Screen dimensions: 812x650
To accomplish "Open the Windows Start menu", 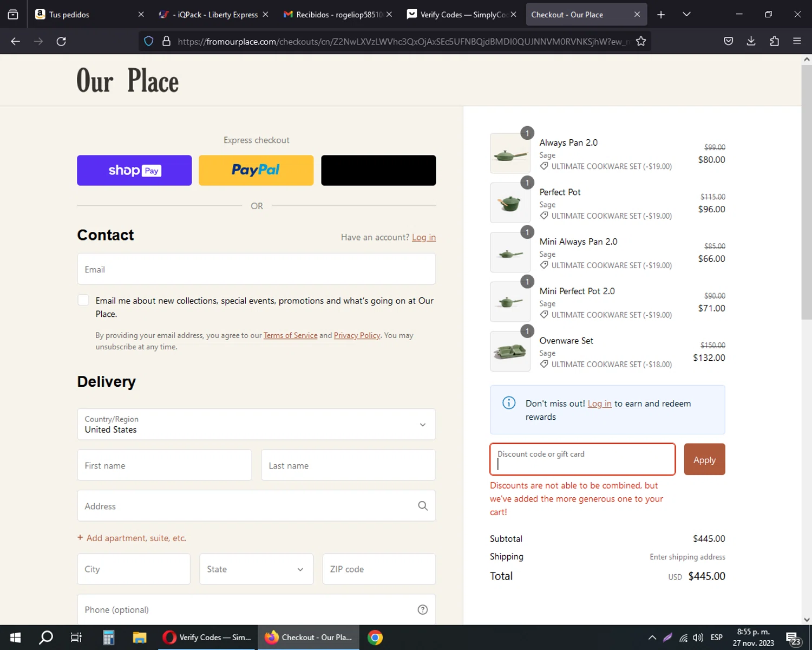I will (x=15, y=638).
